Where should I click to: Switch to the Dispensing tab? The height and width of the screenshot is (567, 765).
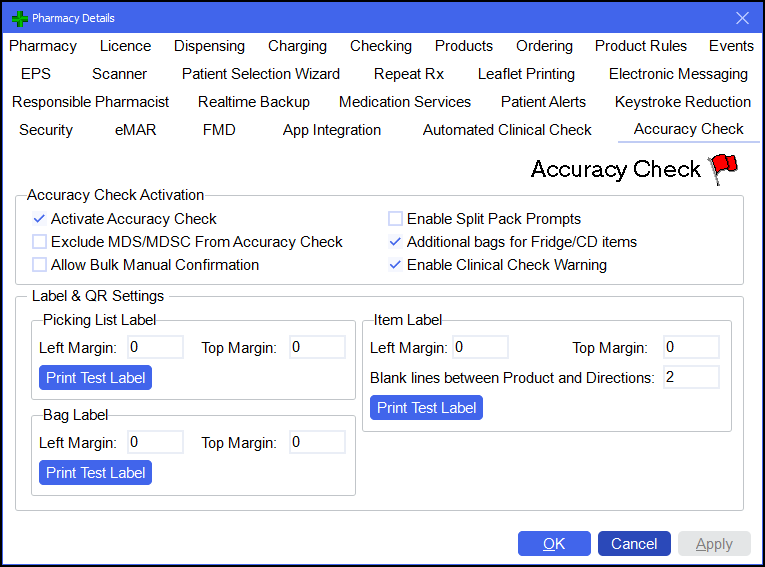pyautogui.click(x=209, y=46)
